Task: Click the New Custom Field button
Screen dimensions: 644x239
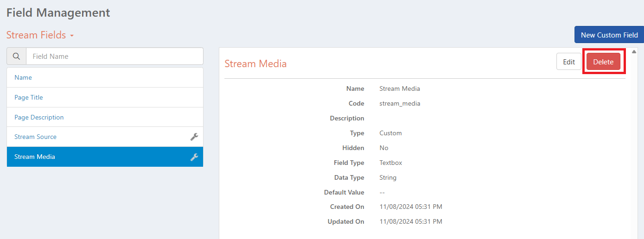Action: point(609,35)
